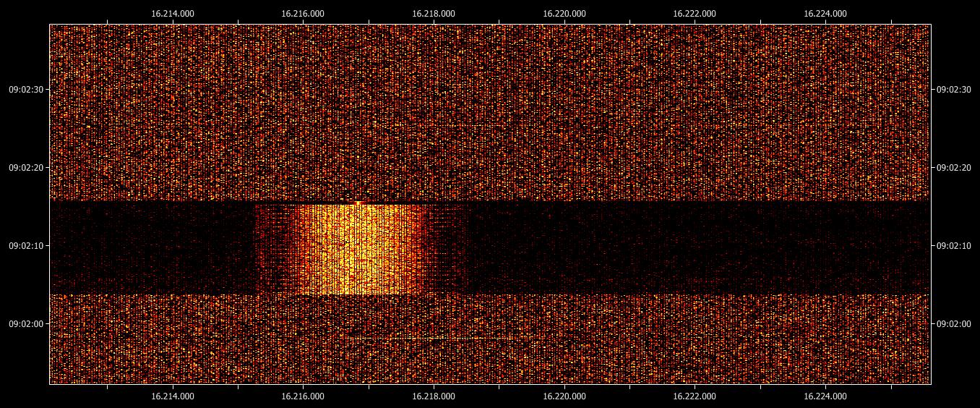Click 16.216.000 on the bottom frequency axis
This screenshot has width=980, height=408.
pos(303,396)
